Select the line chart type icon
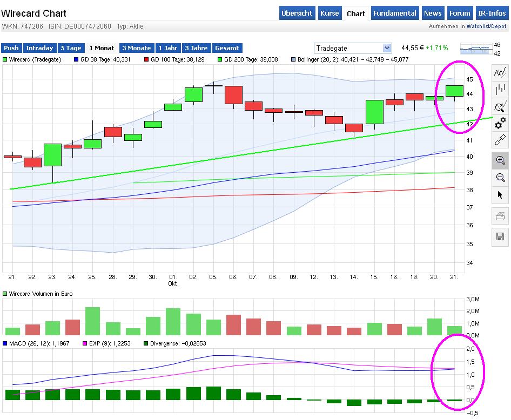 pos(500,72)
